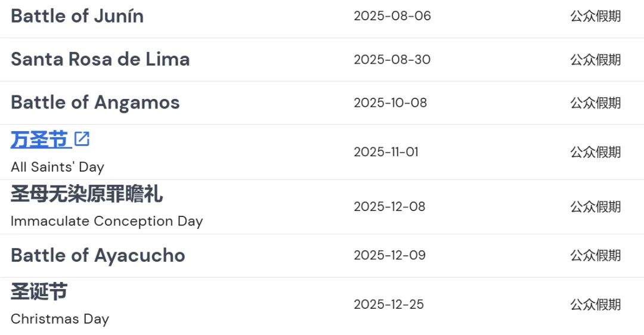
Task: Open the 万圣节 holiday link
Action: pos(39,139)
